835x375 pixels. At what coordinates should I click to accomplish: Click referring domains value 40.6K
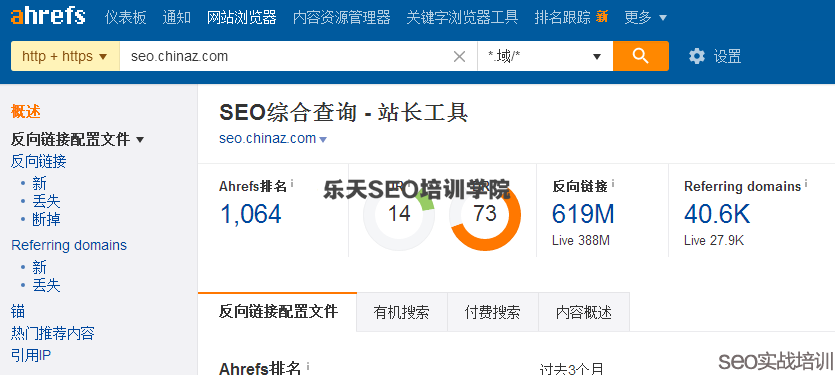[x=717, y=214]
